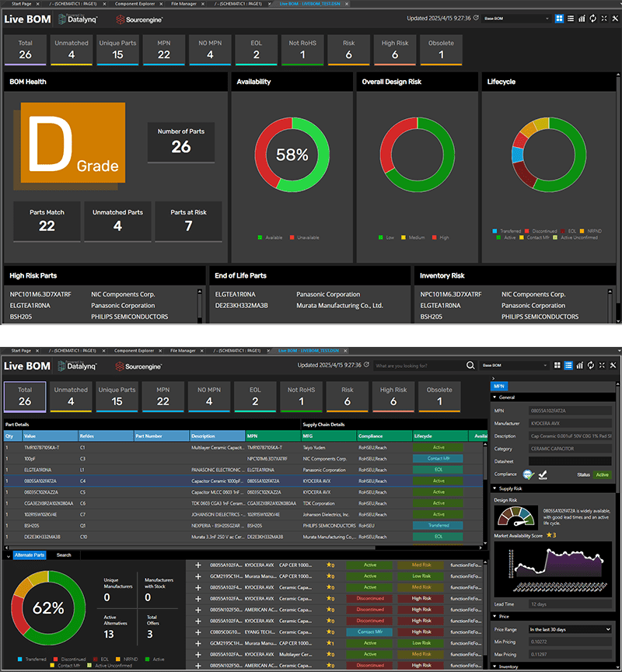622x672 pixels.
Task: Click the red Unavailable legend swatch
Action: click(x=292, y=237)
